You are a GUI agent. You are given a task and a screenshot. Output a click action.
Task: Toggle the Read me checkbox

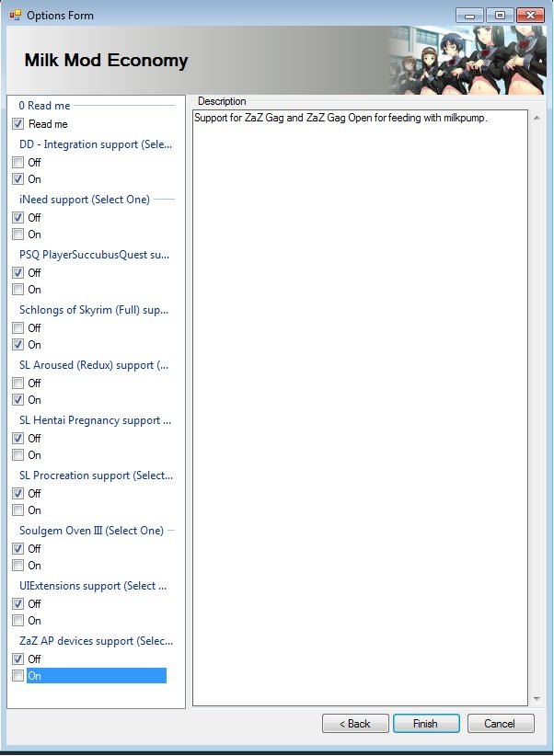tap(18, 124)
